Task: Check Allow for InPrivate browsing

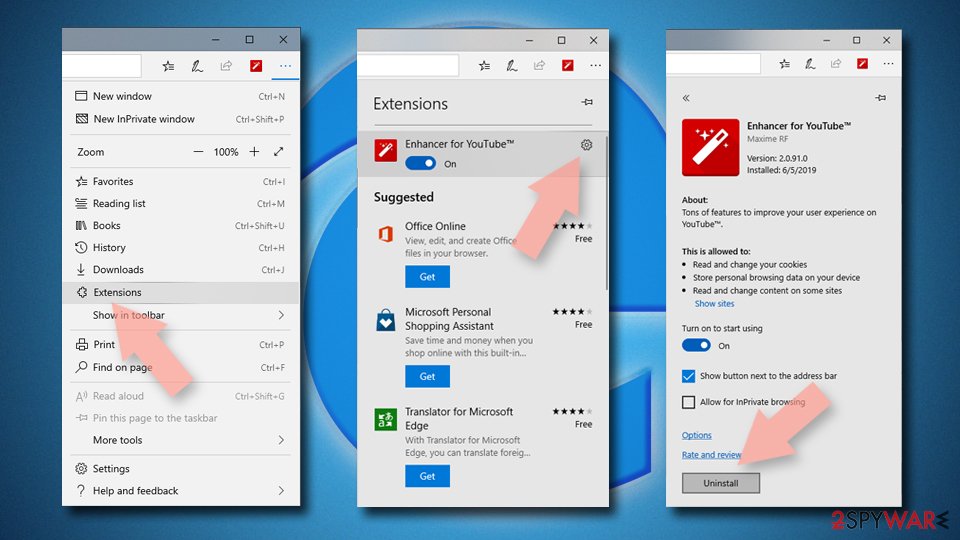Action: [x=689, y=402]
